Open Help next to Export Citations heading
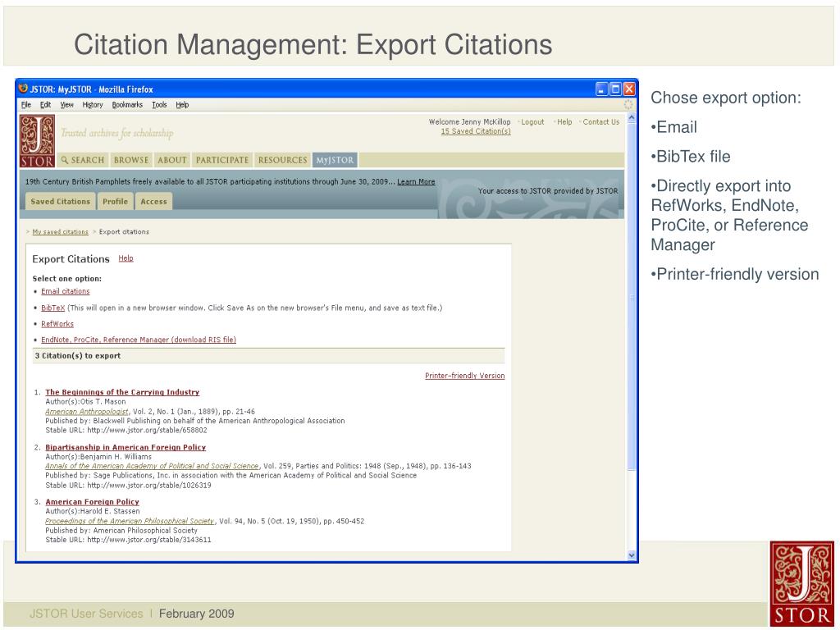The height and width of the screenshot is (630, 840). click(126, 258)
